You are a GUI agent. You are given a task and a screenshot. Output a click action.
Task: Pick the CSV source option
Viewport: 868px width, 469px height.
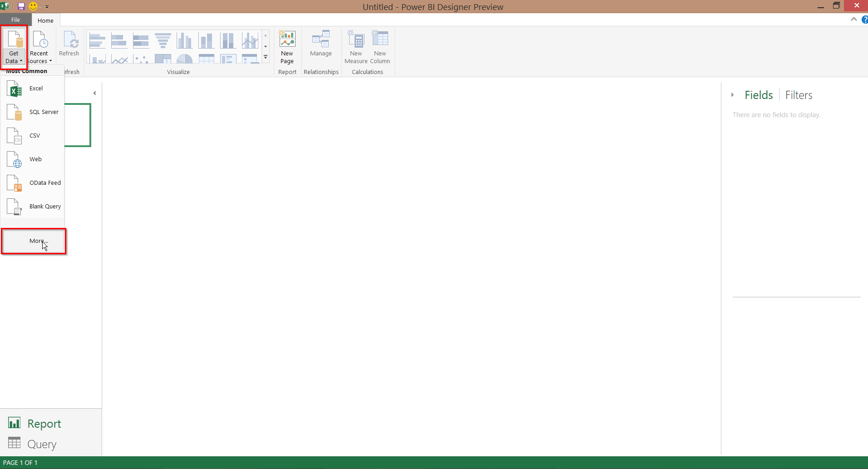35,136
